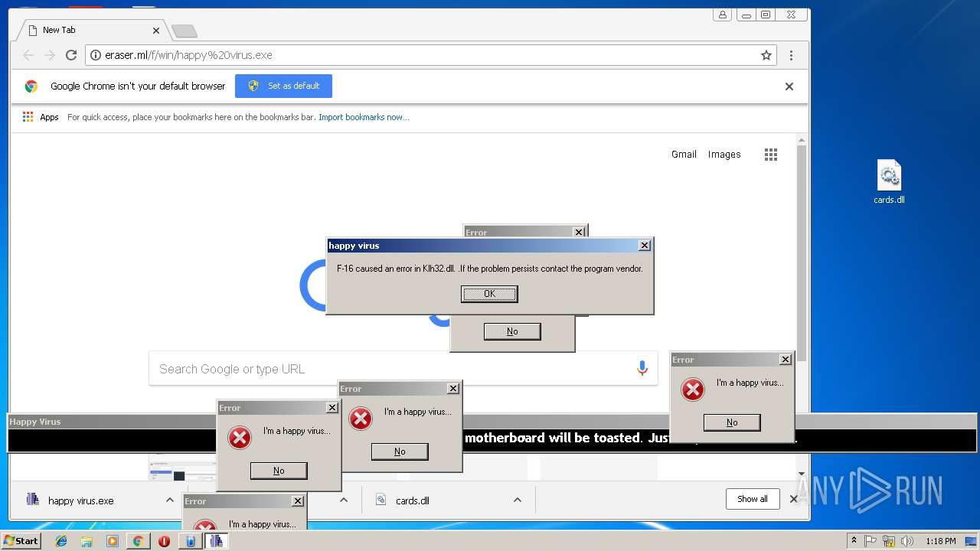
Task: Go forward in Chrome
Action: tap(50, 55)
